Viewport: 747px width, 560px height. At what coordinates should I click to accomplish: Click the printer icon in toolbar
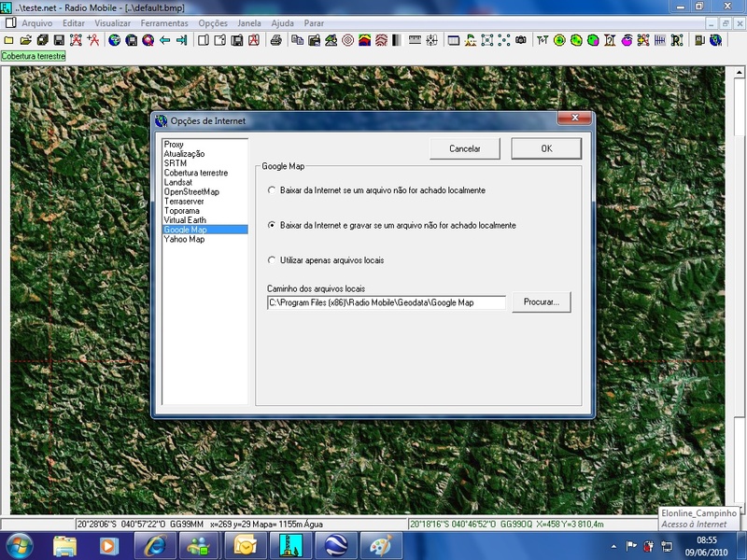click(x=275, y=40)
